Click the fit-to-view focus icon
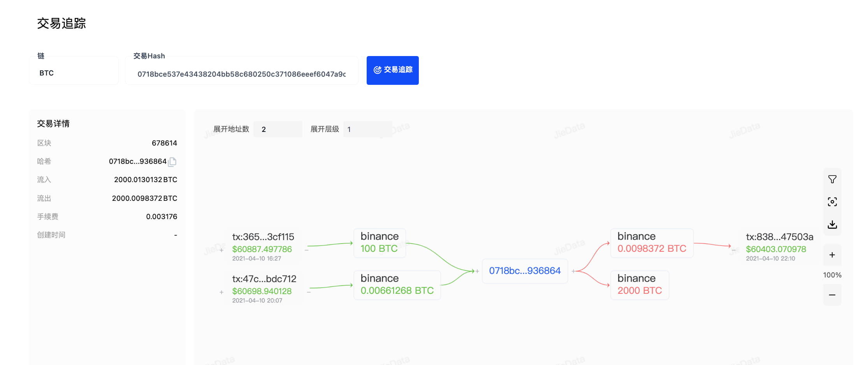 click(832, 202)
